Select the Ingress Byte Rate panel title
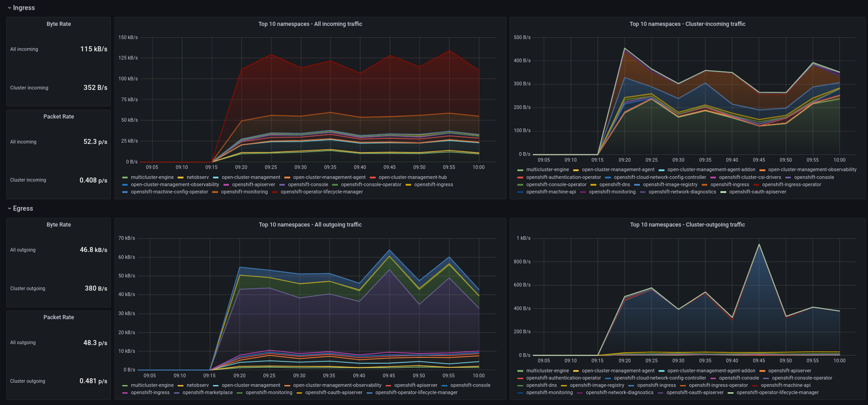 59,24
